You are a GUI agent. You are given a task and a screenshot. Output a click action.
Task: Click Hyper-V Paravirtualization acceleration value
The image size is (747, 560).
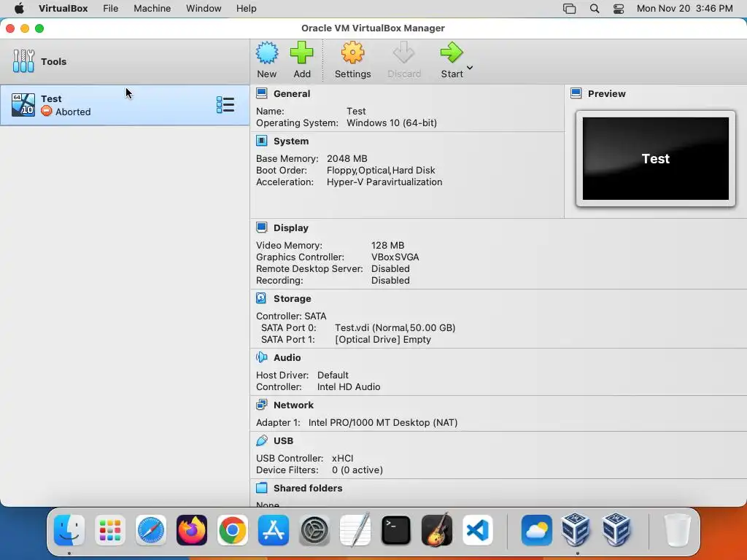[384, 182]
